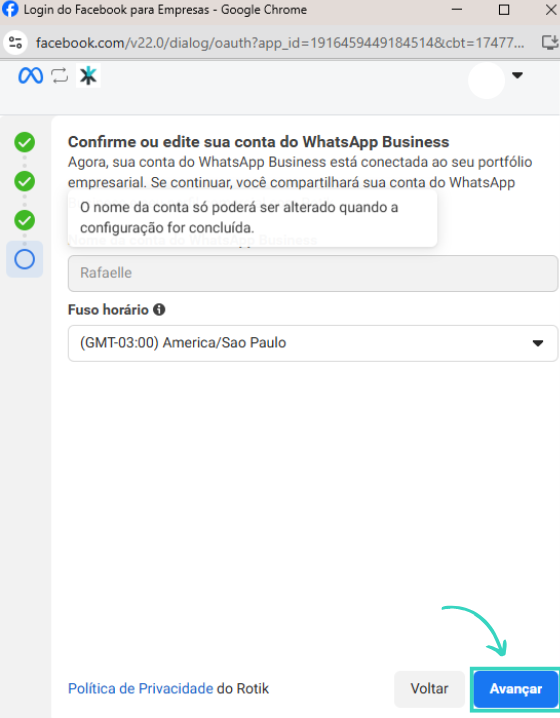This screenshot has width=560, height=718.
Task: Click the Fuso horário info icon
Action: (159, 310)
